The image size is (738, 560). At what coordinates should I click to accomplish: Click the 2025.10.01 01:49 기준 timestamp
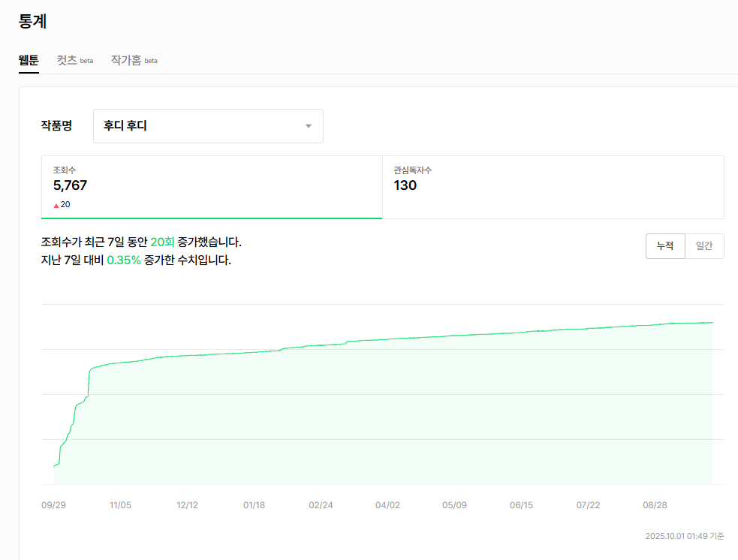[684, 536]
